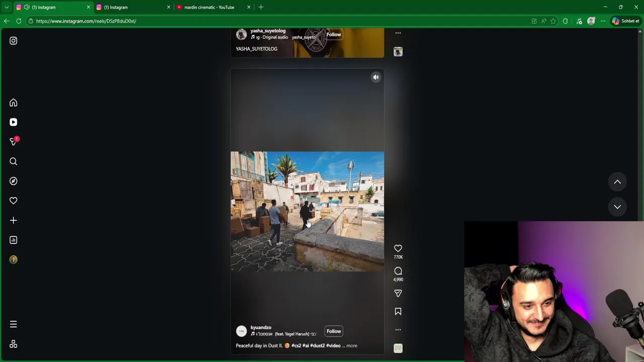Open Search in Instagram sidebar
Image resolution: width=644 pixels, height=362 pixels.
[x=14, y=161]
